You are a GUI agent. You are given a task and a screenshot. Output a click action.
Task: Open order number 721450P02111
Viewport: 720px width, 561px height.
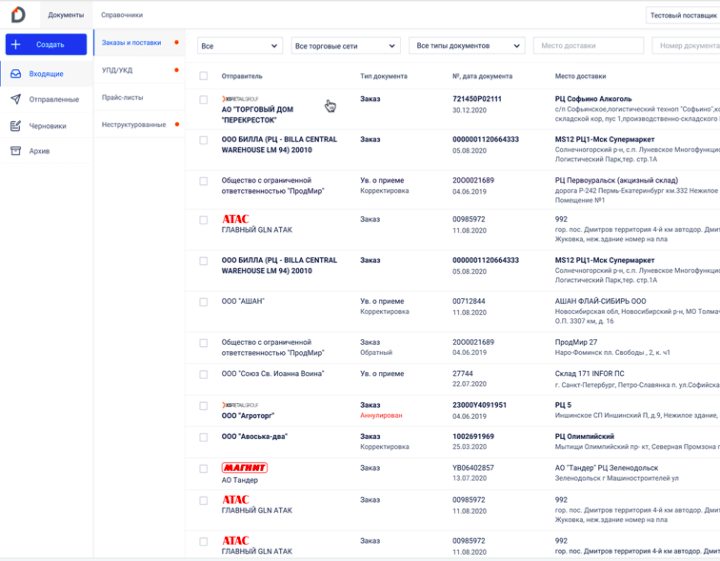coord(477,99)
